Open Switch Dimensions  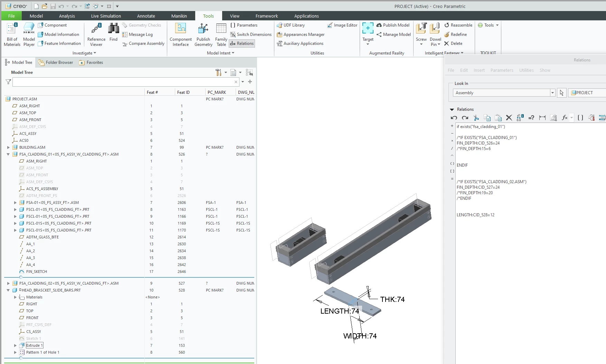(x=251, y=35)
